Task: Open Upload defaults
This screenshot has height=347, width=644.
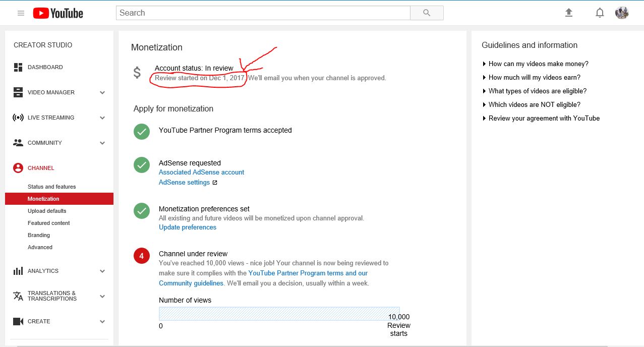Action: coord(47,211)
